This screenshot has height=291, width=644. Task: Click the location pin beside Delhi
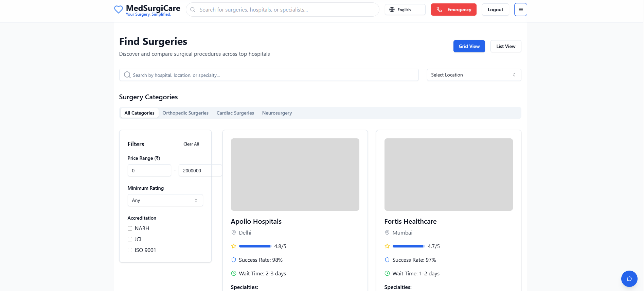pos(234,233)
